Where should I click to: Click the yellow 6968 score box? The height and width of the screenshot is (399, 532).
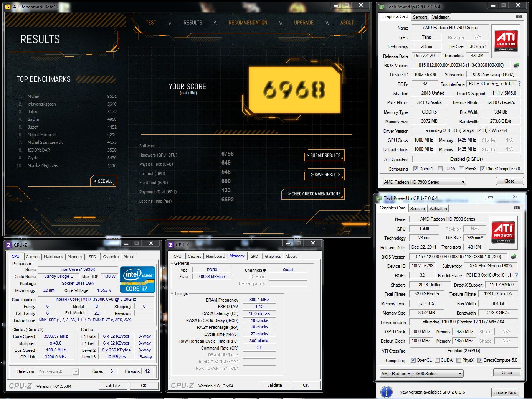click(295, 90)
